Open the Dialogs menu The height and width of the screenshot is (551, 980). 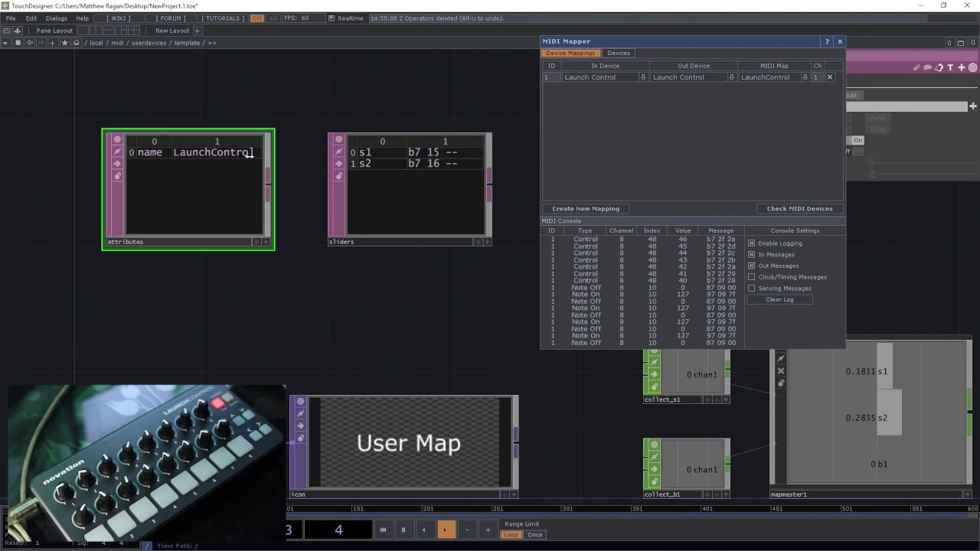click(57, 18)
